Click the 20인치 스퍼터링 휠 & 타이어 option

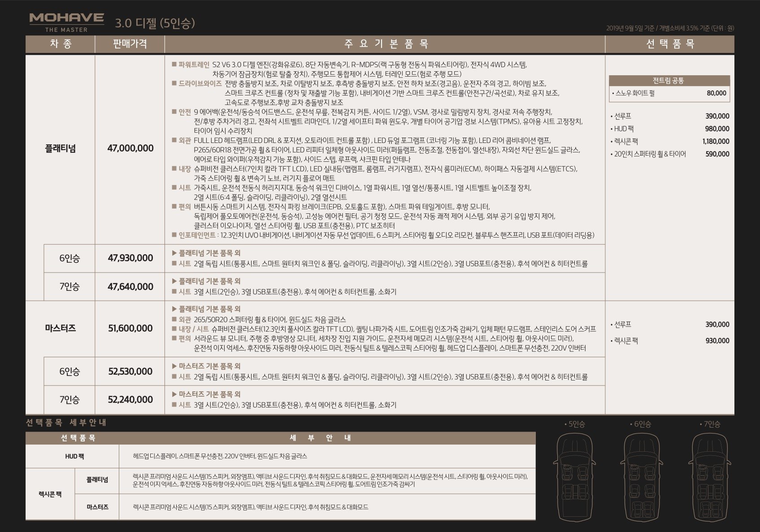pyautogui.click(x=650, y=154)
